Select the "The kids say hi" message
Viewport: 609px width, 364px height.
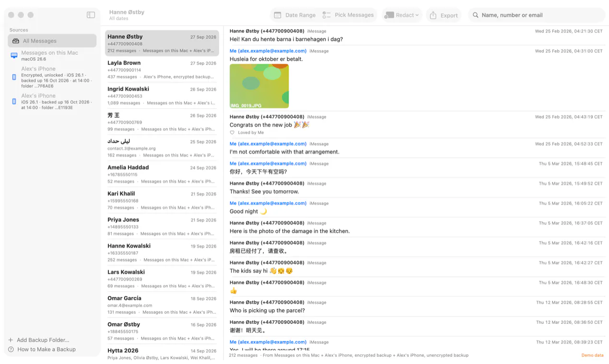(261, 271)
